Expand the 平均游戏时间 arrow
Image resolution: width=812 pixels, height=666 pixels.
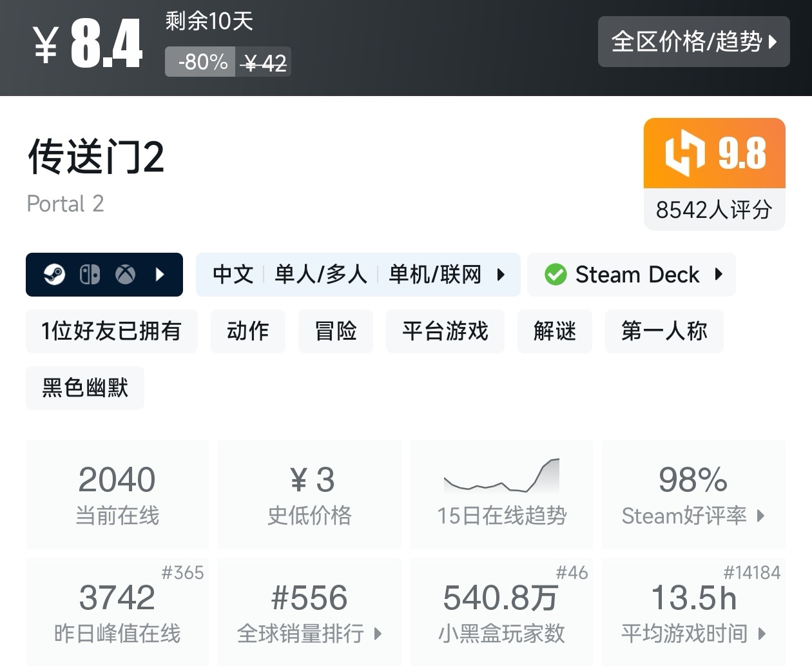click(762, 634)
